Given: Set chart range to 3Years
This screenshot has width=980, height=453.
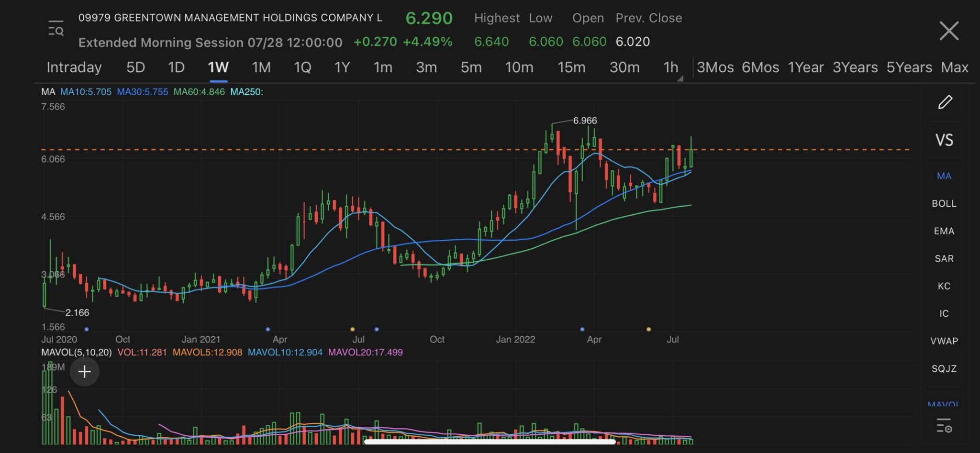Looking at the screenshot, I should point(855,67).
